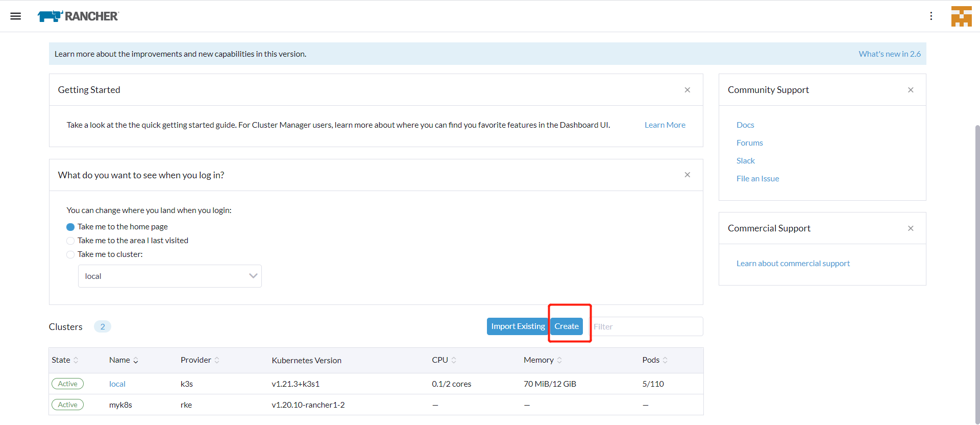Close the login landing preference panel
The image size is (980, 425).
[x=687, y=175]
